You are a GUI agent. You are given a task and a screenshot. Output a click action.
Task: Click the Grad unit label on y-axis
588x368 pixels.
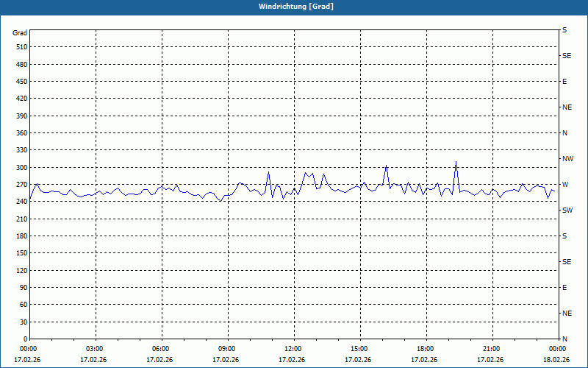(x=20, y=33)
